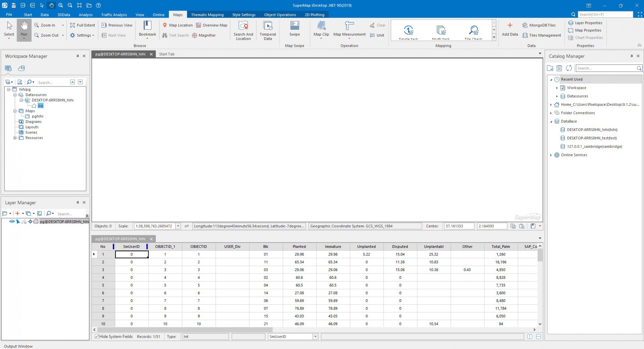Collapse the Maps tree node
The image size is (644, 349).
point(15,111)
